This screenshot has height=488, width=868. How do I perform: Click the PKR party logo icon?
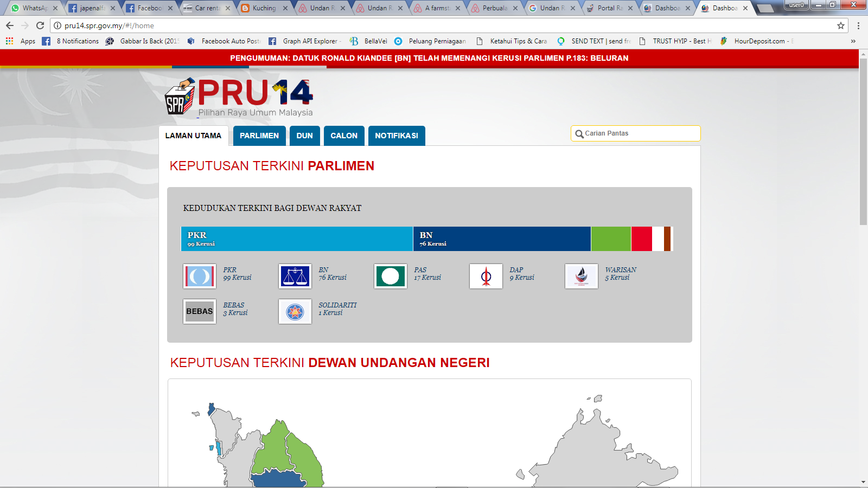tap(200, 277)
